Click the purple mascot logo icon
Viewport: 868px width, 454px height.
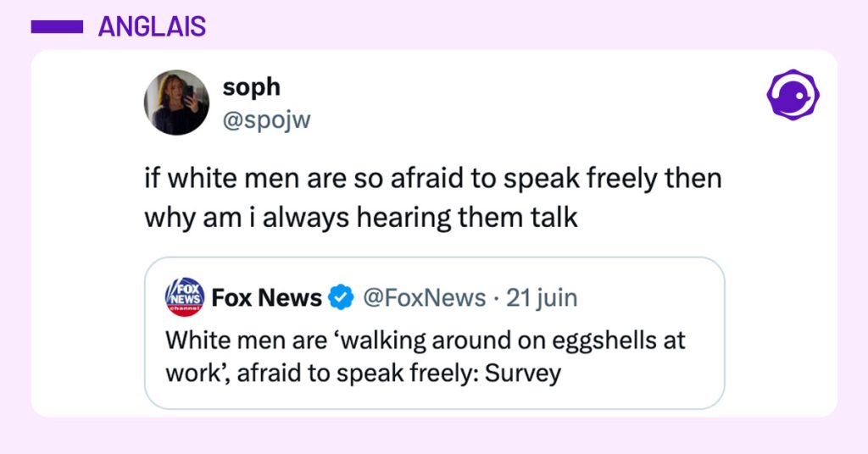point(793,94)
